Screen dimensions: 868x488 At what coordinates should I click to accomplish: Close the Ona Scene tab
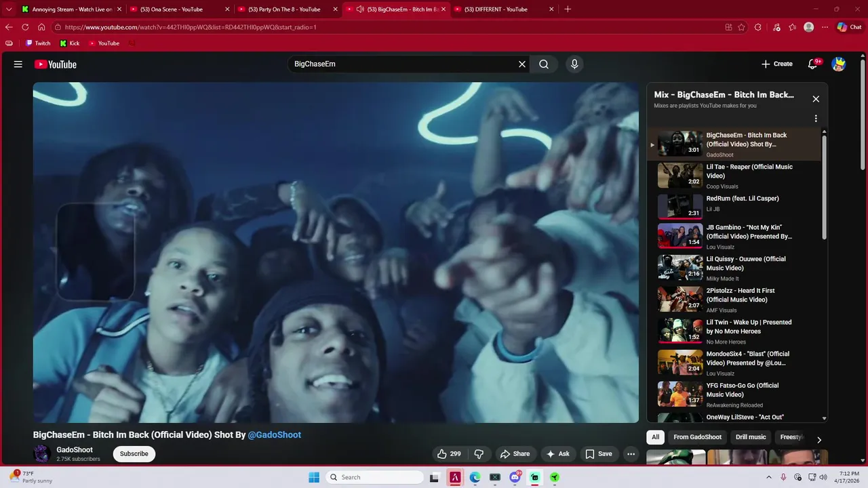tap(226, 9)
